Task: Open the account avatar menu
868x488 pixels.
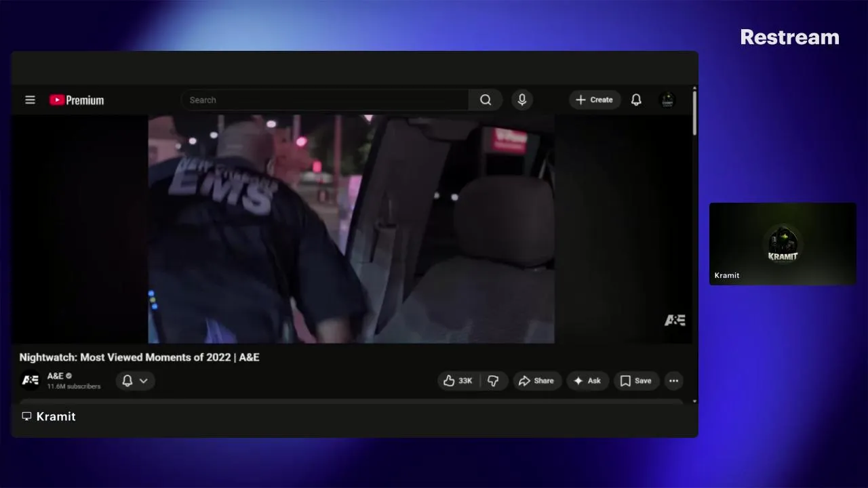Action: pyautogui.click(x=668, y=100)
